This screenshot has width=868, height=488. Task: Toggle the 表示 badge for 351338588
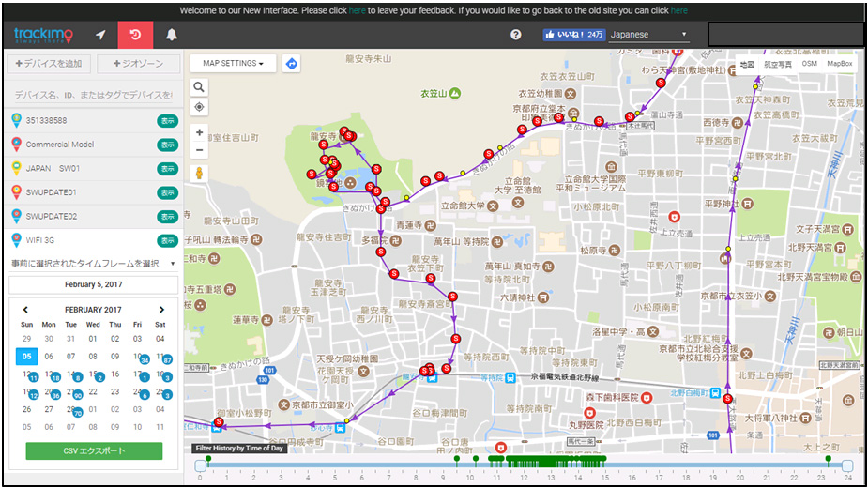click(x=168, y=120)
